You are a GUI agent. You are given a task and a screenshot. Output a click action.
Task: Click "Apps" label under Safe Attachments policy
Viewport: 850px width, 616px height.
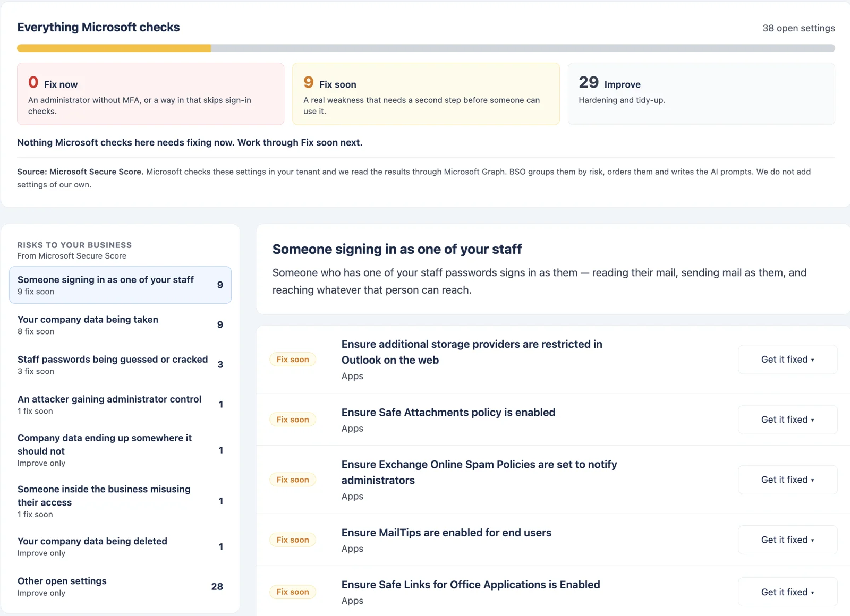point(352,429)
